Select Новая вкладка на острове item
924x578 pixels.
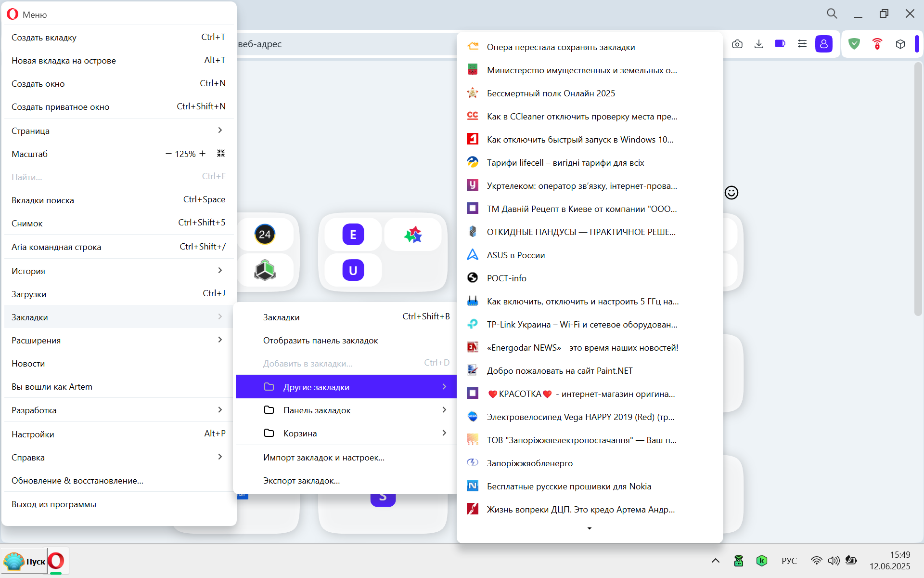pyautogui.click(x=118, y=60)
